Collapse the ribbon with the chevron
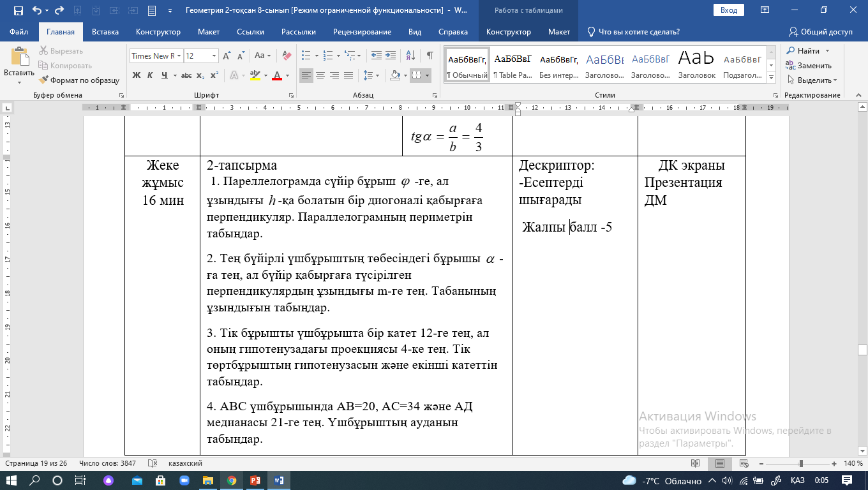 tap(858, 95)
